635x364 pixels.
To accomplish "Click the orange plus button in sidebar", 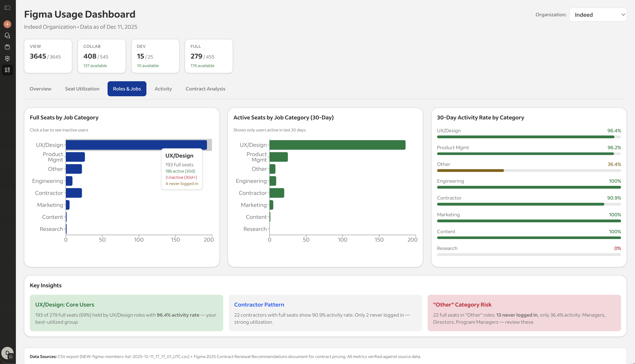I will pyautogui.click(x=7, y=24).
